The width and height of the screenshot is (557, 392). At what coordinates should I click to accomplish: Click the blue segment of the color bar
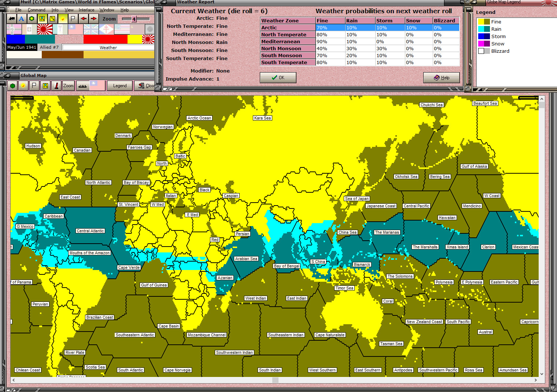pyautogui.click(x=15, y=39)
